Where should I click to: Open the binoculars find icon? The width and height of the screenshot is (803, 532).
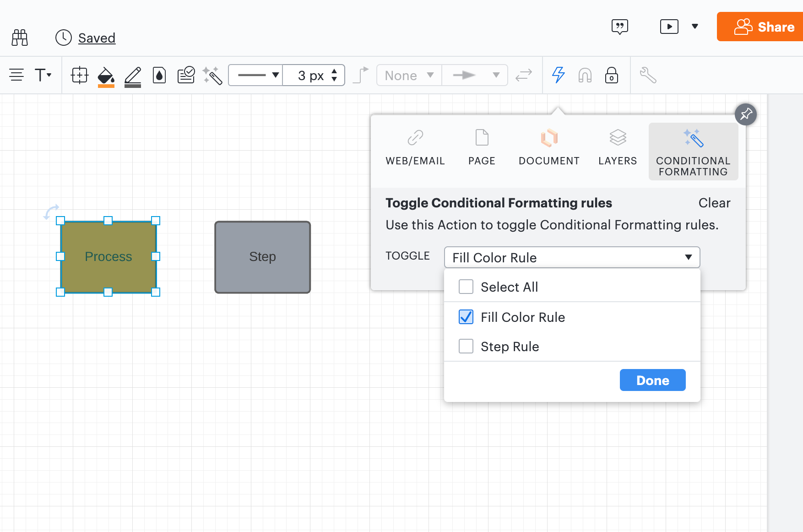tap(20, 38)
